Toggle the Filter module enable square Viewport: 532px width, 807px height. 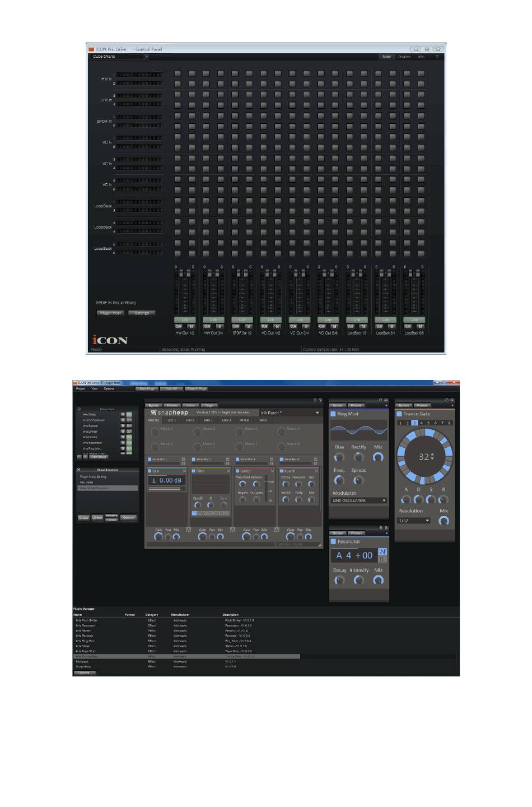click(194, 471)
